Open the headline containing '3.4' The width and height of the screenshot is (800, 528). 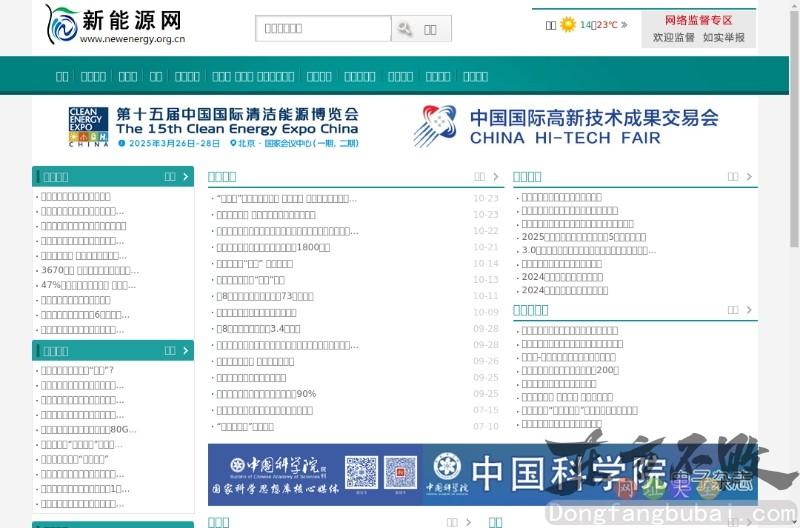click(258, 329)
